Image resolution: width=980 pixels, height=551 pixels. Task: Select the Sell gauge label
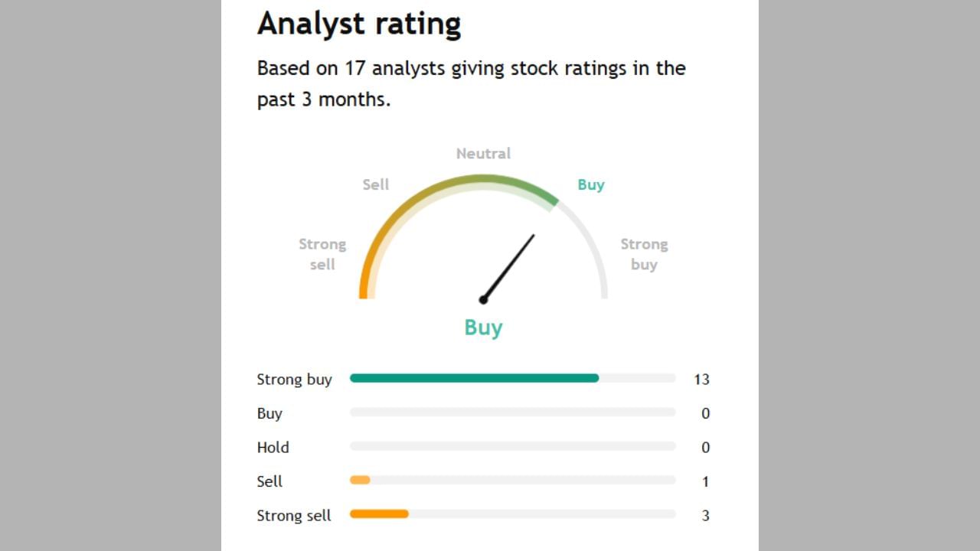tap(376, 184)
